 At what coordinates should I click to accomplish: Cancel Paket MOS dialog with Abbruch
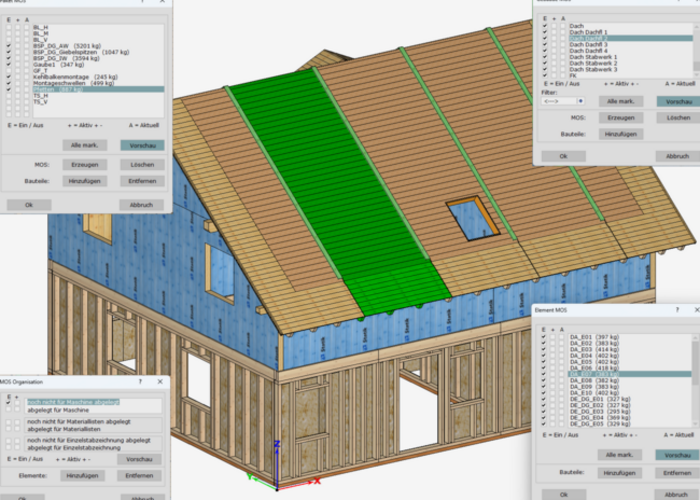pyautogui.click(x=142, y=205)
